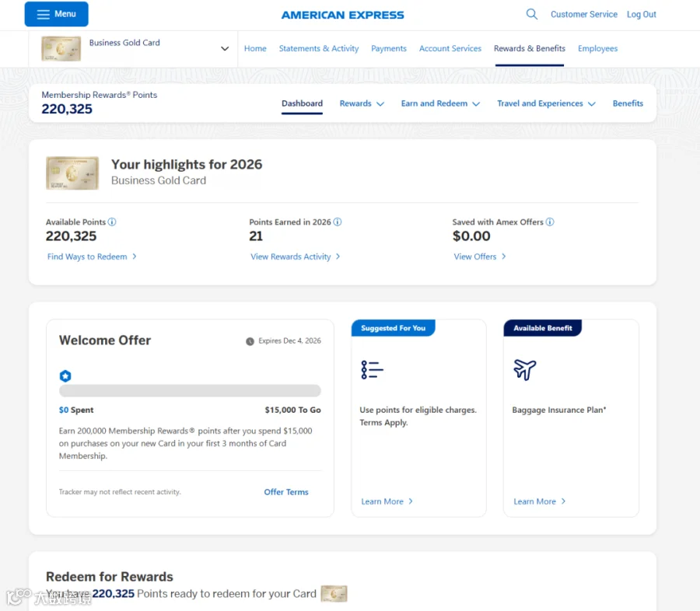
Task: Click the airplane Baggage Insurance icon
Action: 524,369
